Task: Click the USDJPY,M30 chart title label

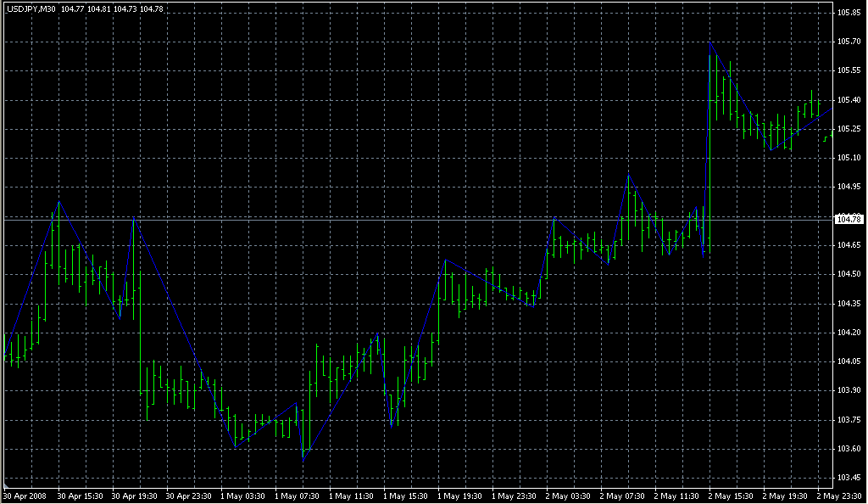Action: 31,8
